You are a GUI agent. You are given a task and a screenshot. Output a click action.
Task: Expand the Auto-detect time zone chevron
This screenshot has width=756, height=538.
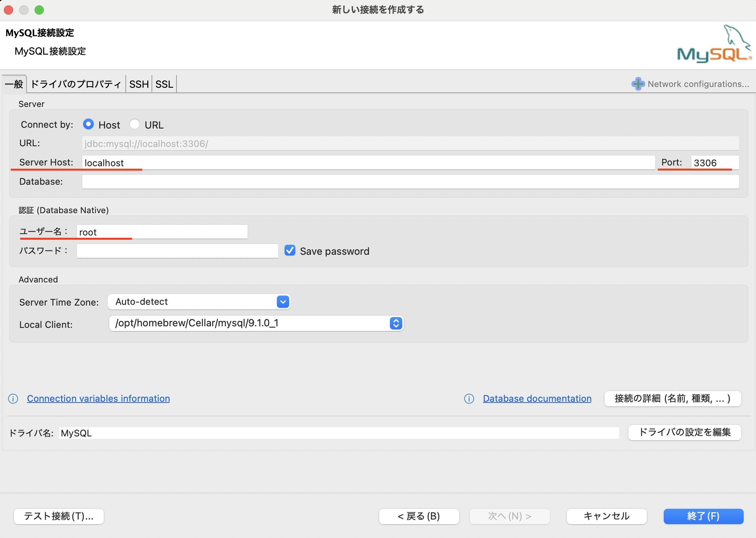pyautogui.click(x=283, y=302)
